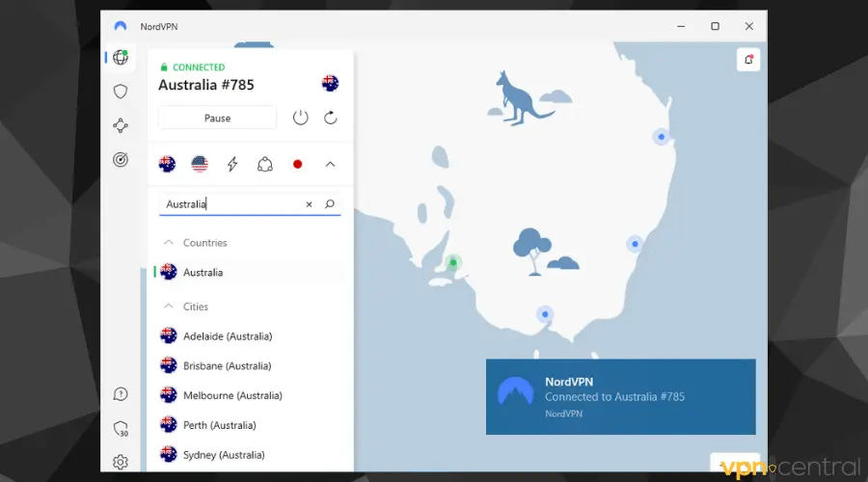This screenshot has height=482, width=868.
Task: Click the Australia #785 server name
Action: (x=206, y=85)
